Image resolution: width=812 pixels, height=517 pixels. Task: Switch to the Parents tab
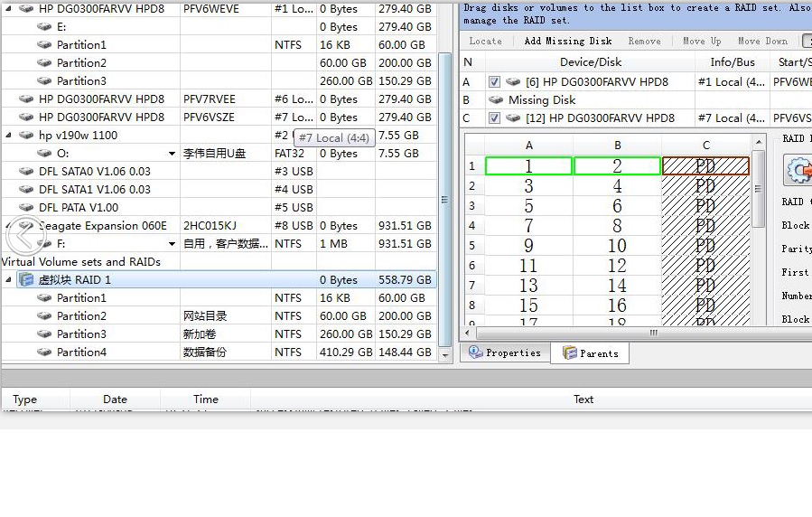tap(591, 353)
